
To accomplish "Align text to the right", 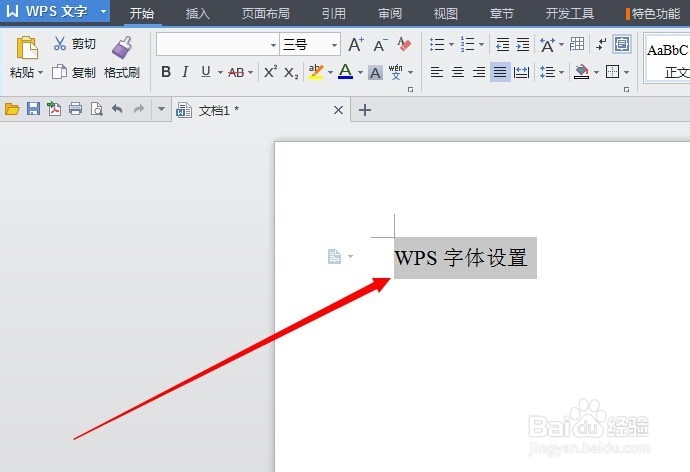I will (x=479, y=72).
